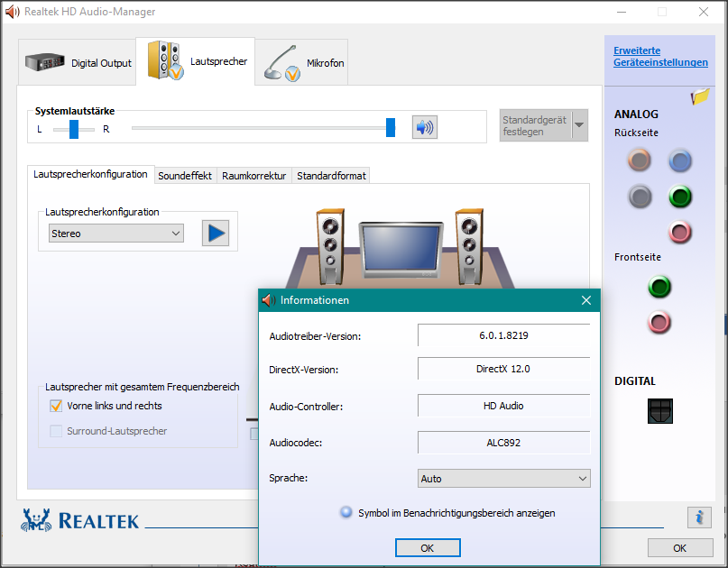Open the Stereo speaker configuration dropdown
Screen dimensions: 728x568
(116, 234)
